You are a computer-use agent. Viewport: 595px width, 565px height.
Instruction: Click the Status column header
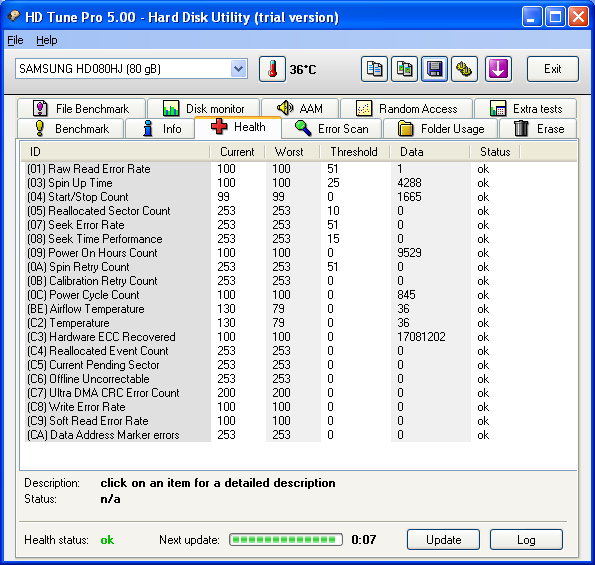(x=495, y=152)
